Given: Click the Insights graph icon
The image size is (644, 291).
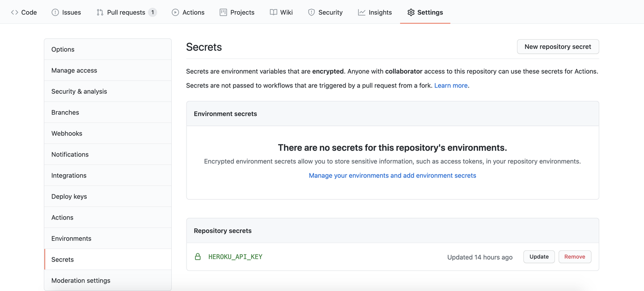Looking at the screenshot, I should pos(361,13).
